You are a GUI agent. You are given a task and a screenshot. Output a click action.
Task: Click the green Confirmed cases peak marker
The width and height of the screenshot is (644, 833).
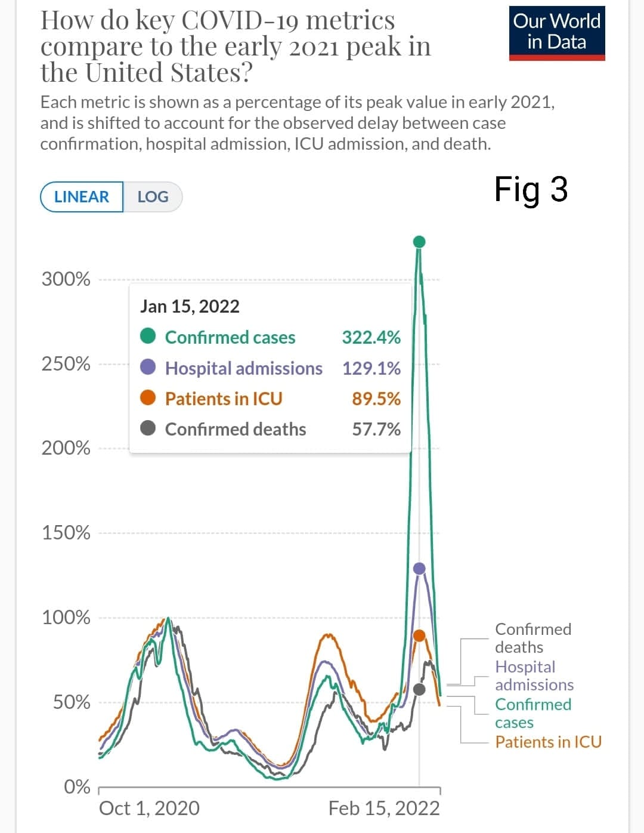[419, 242]
